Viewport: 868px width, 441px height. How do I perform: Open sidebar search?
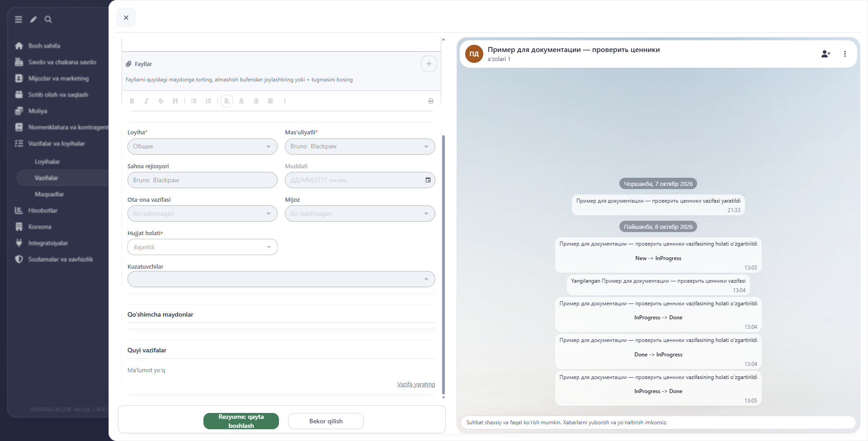pos(48,19)
